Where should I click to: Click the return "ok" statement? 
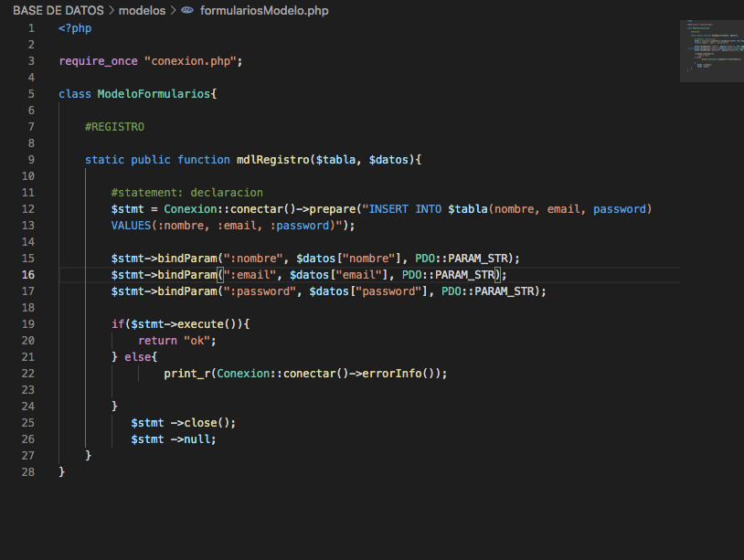177,341
